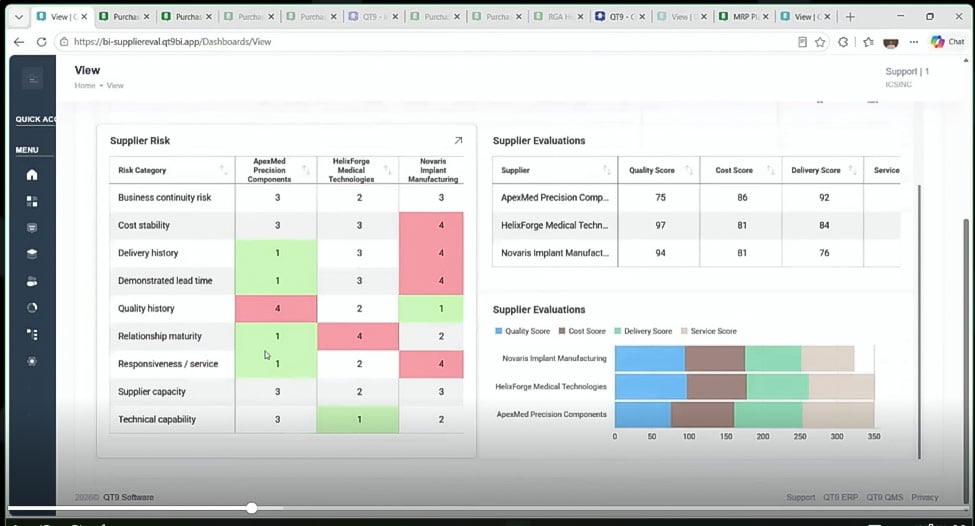
Task: Select the Quality history row label
Action: tap(146, 308)
